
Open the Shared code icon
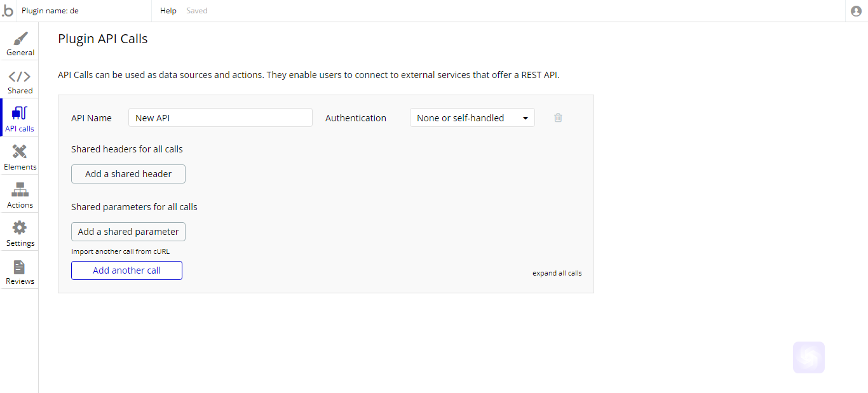pos(20,77)
